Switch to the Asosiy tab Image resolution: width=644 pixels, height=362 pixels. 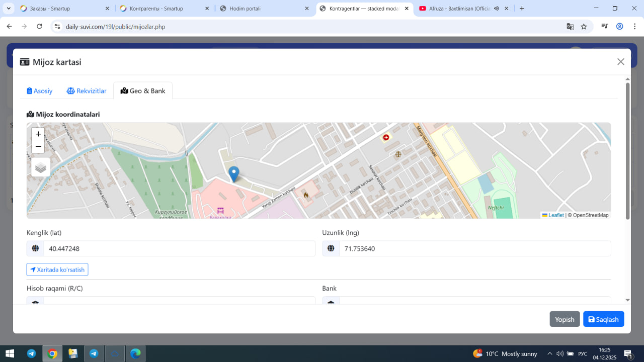(x=40, y=91)
